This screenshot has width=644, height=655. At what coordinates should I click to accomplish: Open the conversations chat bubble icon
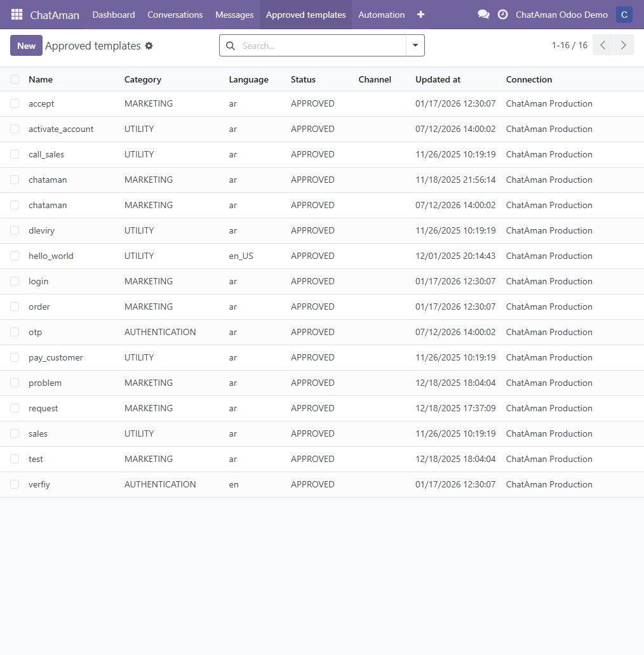click(483, 15)
